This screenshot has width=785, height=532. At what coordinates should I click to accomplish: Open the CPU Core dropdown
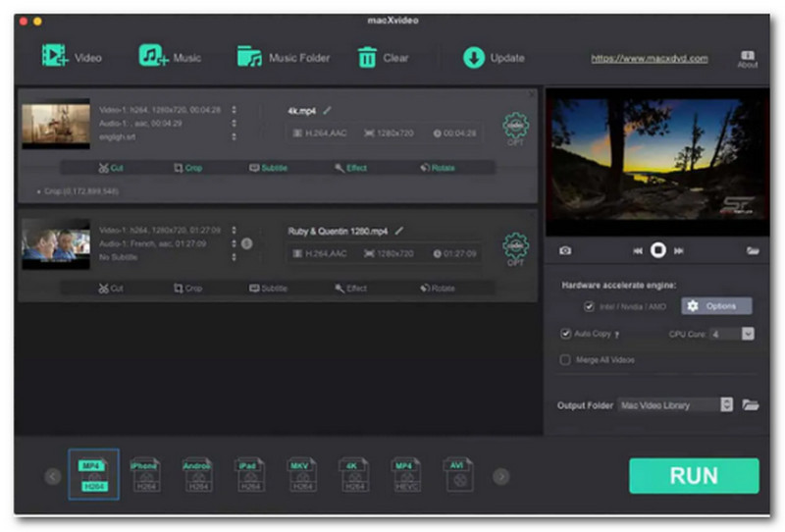click(x=748, y=334)
